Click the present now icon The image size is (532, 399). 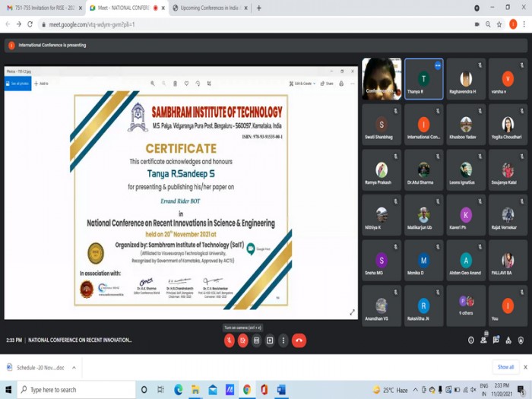270,340
